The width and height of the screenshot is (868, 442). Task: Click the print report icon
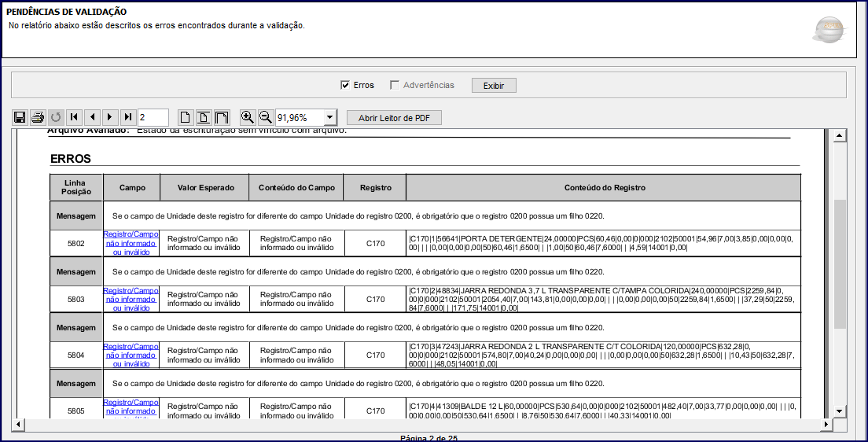click(37, 117)
